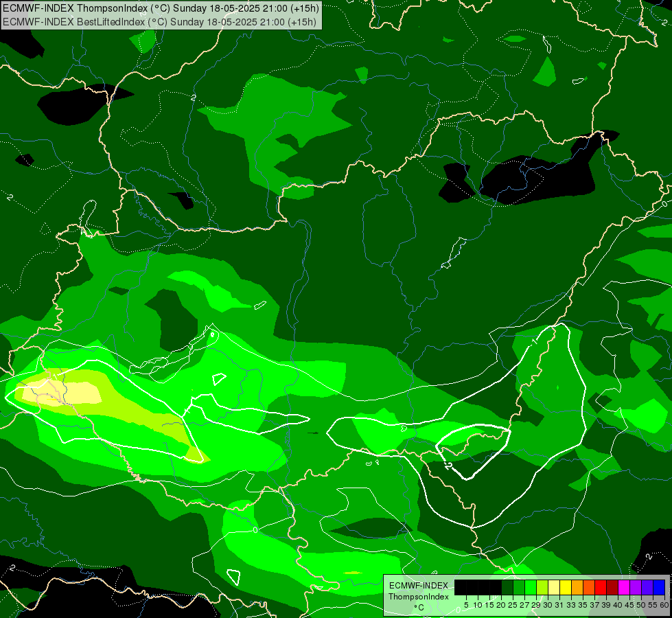Click the legend tick value 35
Image resolution: width=672 pixels, height=618 pixels.
[x=583, y=605]
